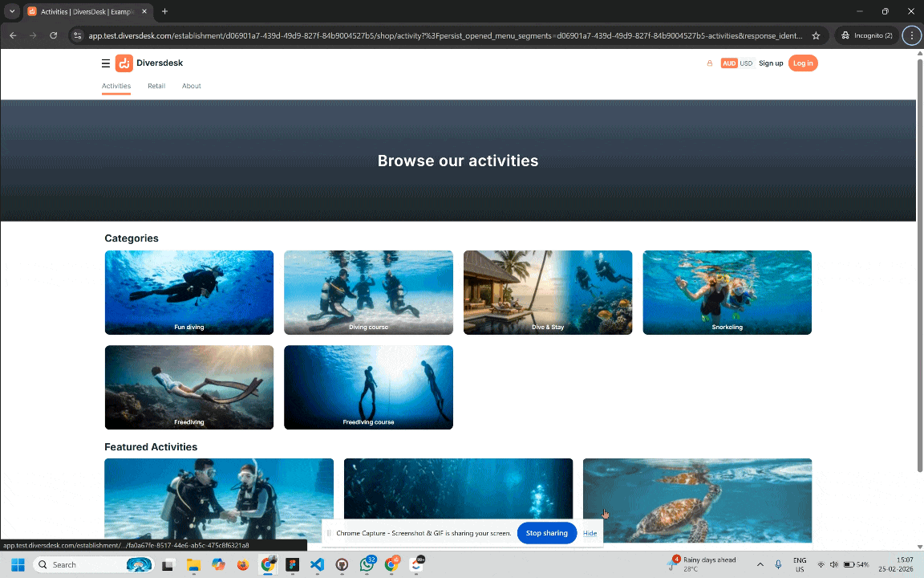Switch to the Retail tab

coord(156,86)
